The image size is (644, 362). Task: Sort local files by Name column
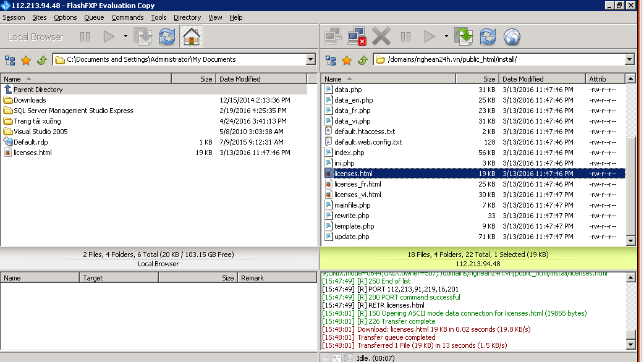tap(87, 79)
